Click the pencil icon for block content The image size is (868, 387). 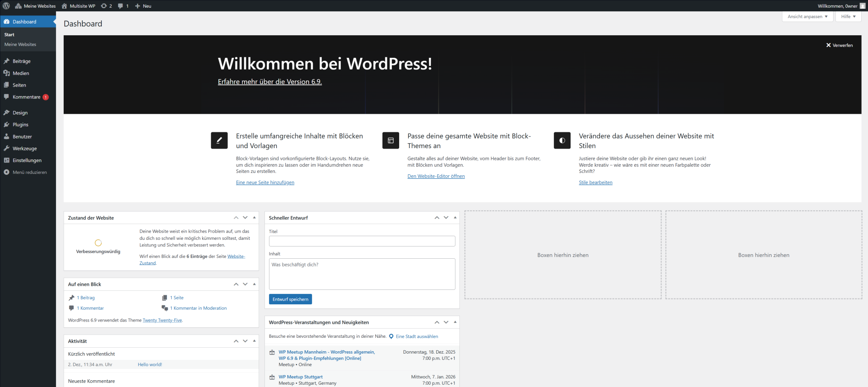pos(219,140)
